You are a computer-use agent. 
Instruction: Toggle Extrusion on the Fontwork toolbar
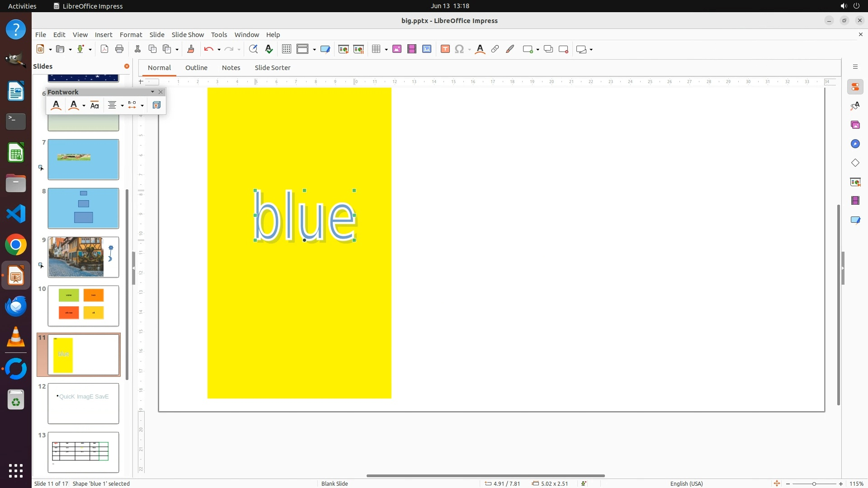tap(156, 105)
